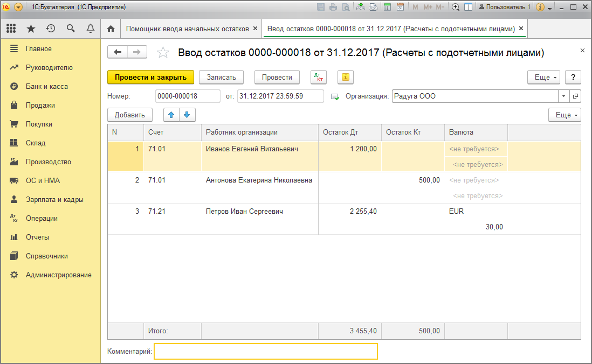Click the 1C application logo icon
This screenshot has width=592, height=364.
[x=6, y=7]
